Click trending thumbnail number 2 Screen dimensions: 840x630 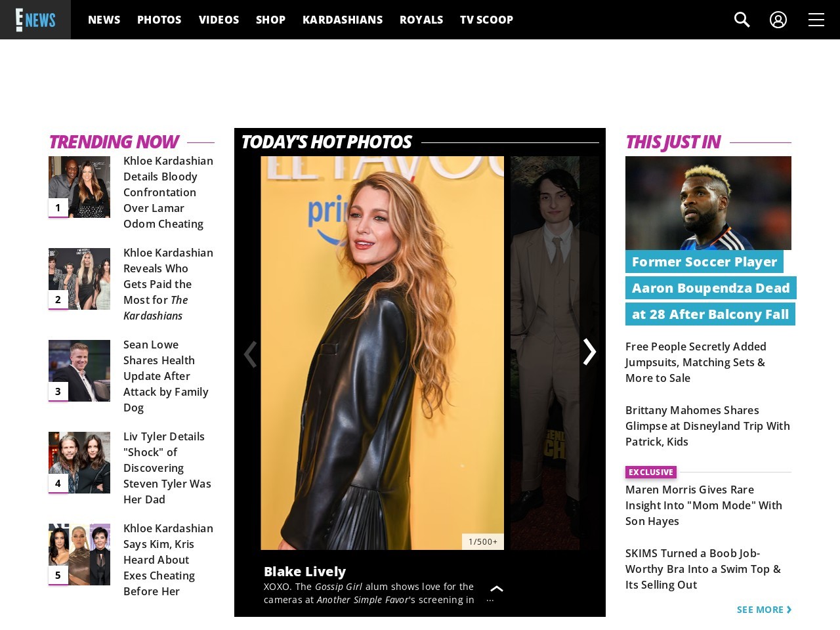point(79,279)
